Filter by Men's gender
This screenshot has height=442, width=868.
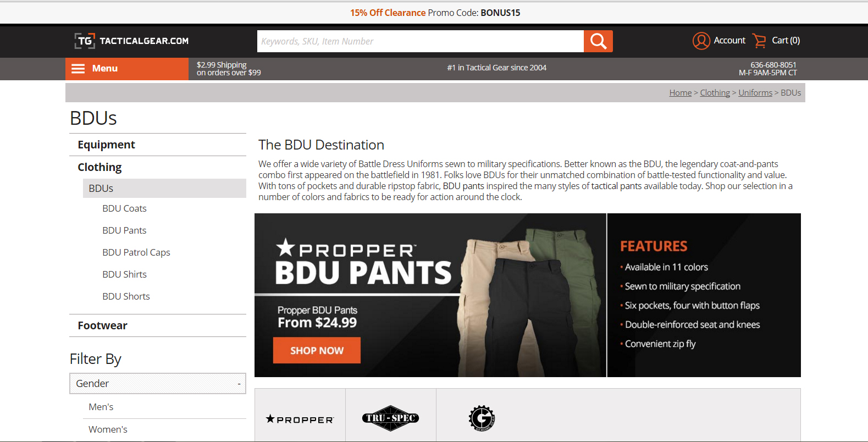tap(101, 407)
